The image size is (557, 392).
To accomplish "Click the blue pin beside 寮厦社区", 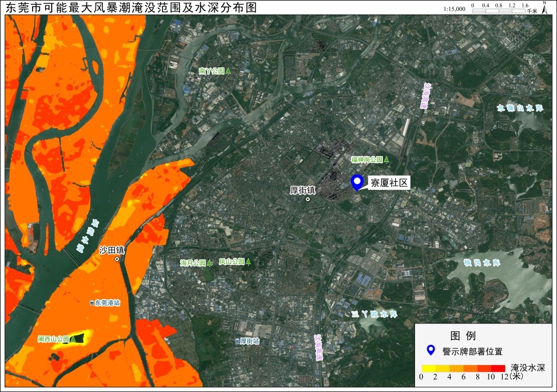I will pyautogui.click(x=357, y=183).
